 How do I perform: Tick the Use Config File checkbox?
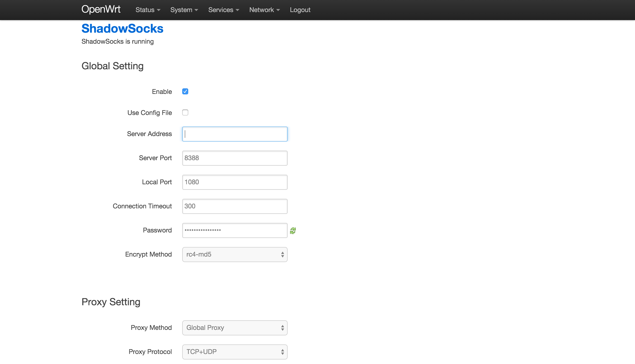(185, 112)
